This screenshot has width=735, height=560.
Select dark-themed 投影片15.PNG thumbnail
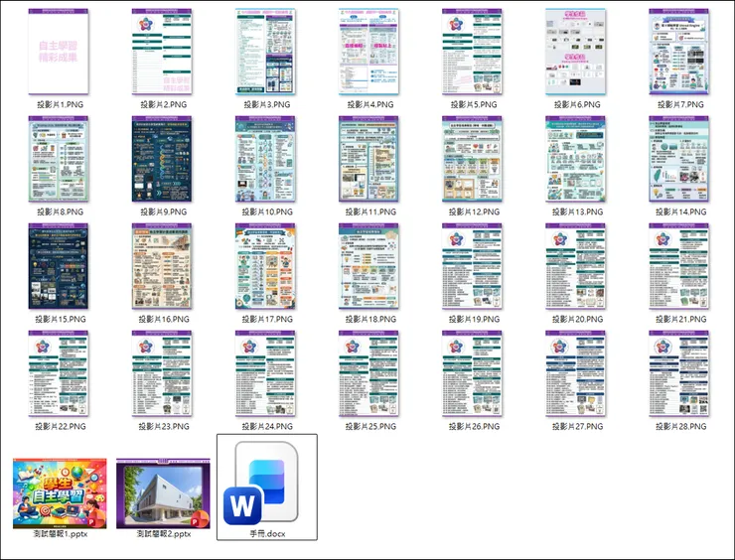59,266
